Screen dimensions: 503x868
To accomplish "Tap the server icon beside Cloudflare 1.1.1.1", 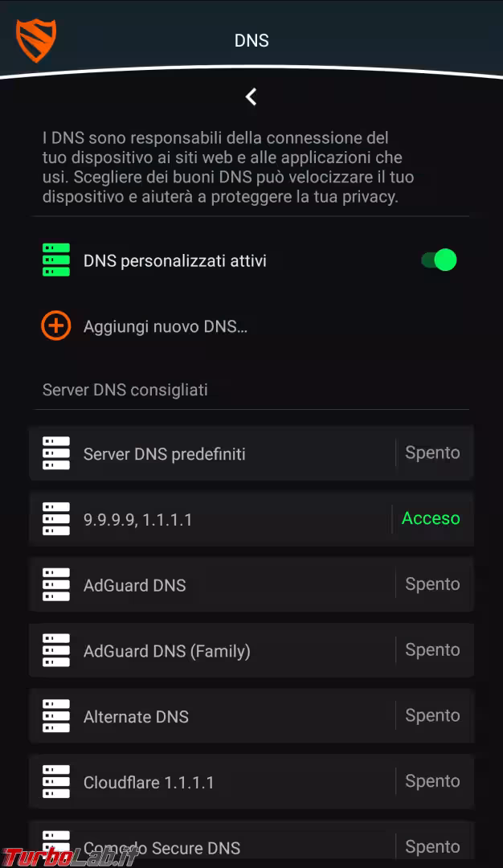I will coord(55,780).
